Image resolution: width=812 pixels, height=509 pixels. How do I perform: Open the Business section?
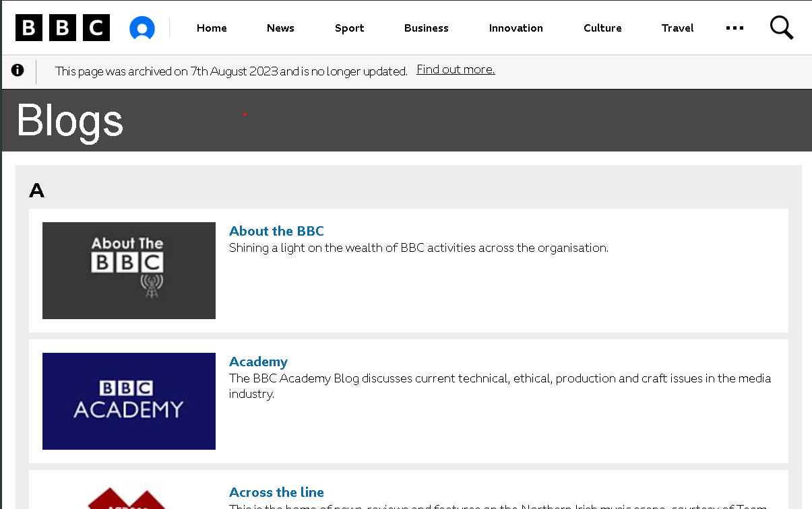(426, 28)
